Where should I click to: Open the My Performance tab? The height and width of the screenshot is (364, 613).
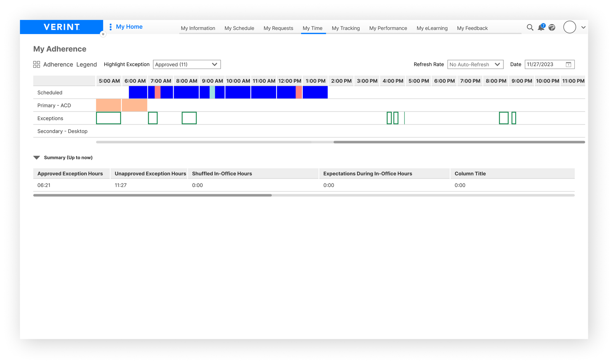[388, 28]
